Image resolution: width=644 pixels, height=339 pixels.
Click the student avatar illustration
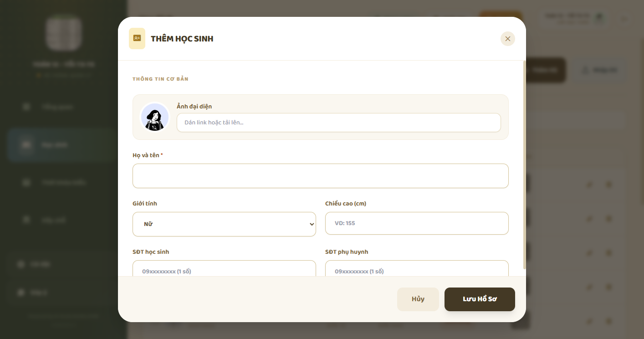pyautogui.click(x=155, y=117)
